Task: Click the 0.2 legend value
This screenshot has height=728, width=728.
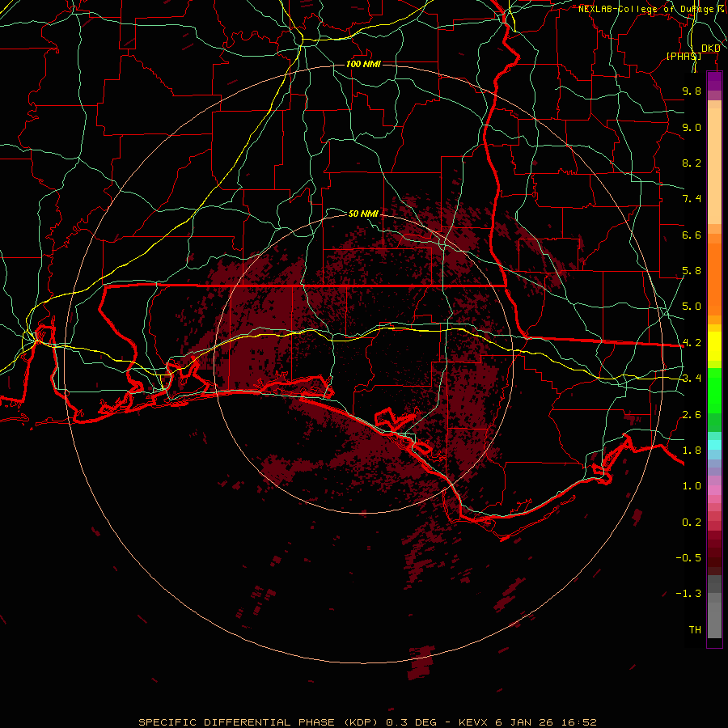Action: click(692, 523)
